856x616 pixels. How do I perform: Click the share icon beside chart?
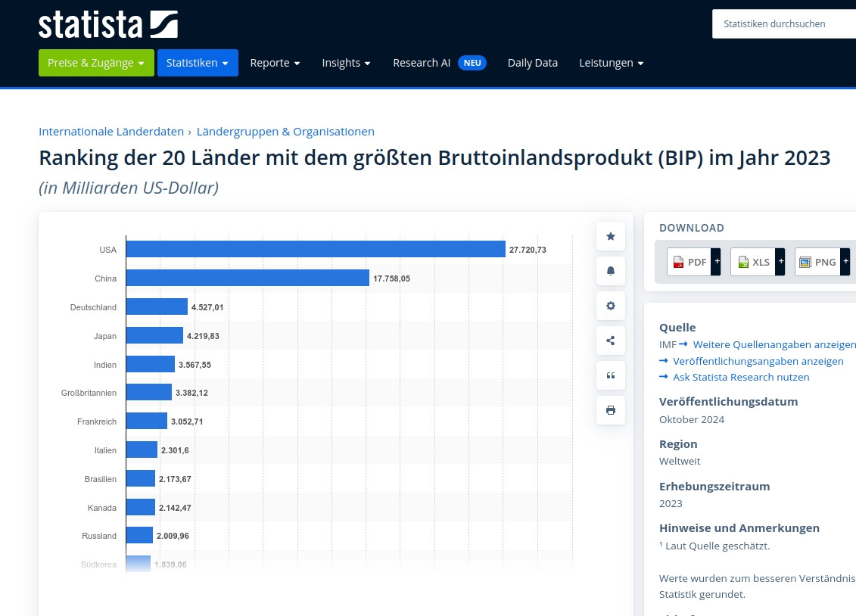point(611,341)
